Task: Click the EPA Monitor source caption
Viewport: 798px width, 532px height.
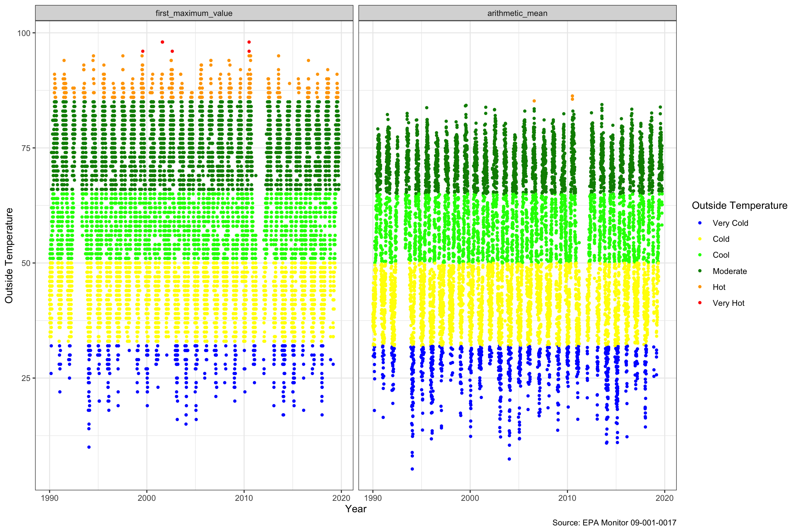Action: (614, 523)
